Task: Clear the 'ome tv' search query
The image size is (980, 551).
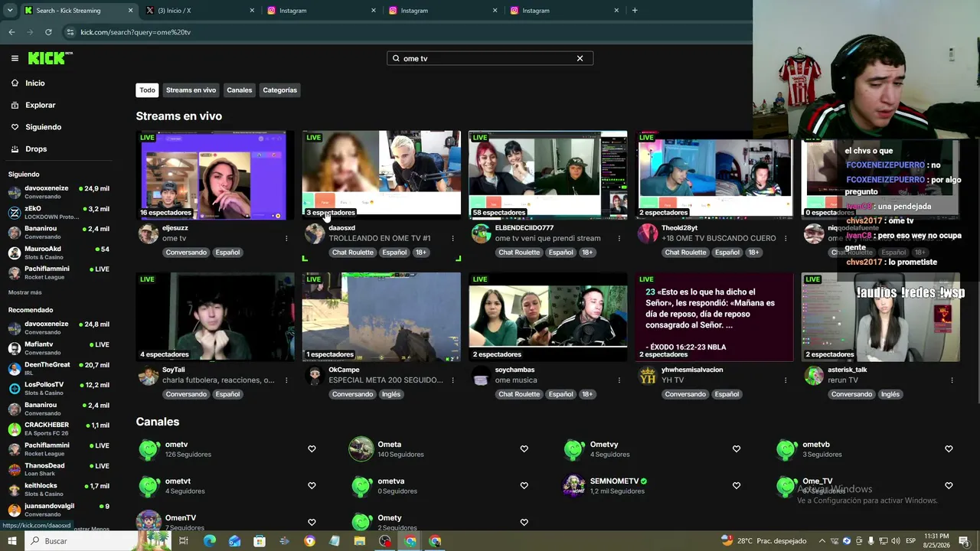Action: (x=580, y=58)
